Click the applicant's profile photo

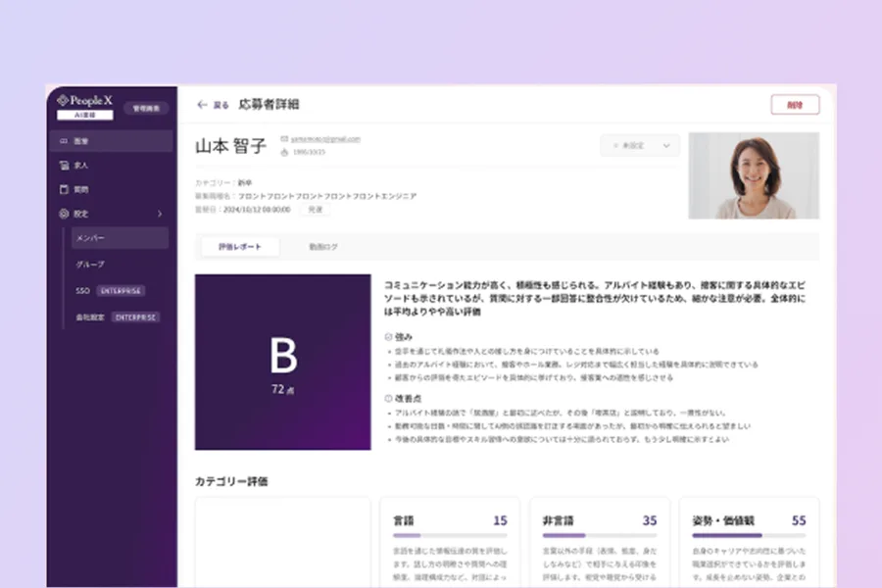pos(754,175)
